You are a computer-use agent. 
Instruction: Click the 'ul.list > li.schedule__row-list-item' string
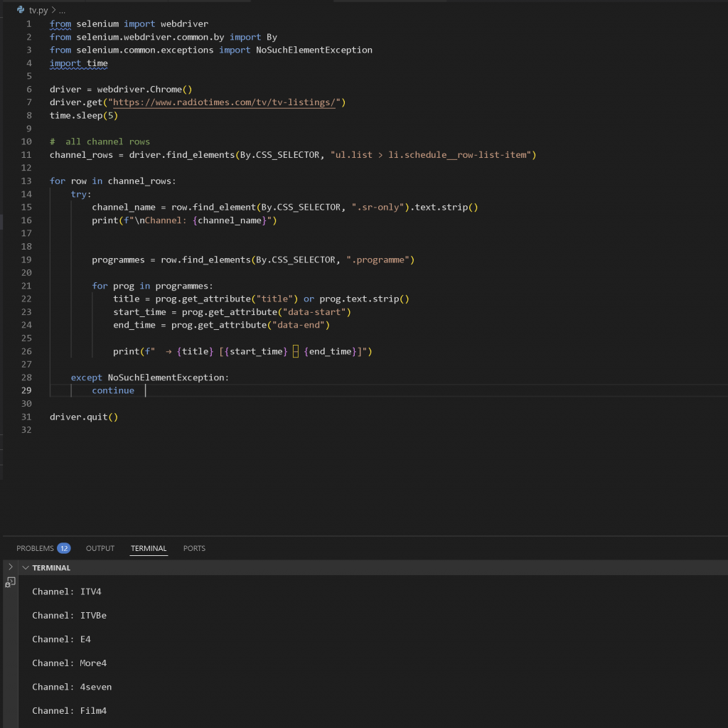pos(433,155)
